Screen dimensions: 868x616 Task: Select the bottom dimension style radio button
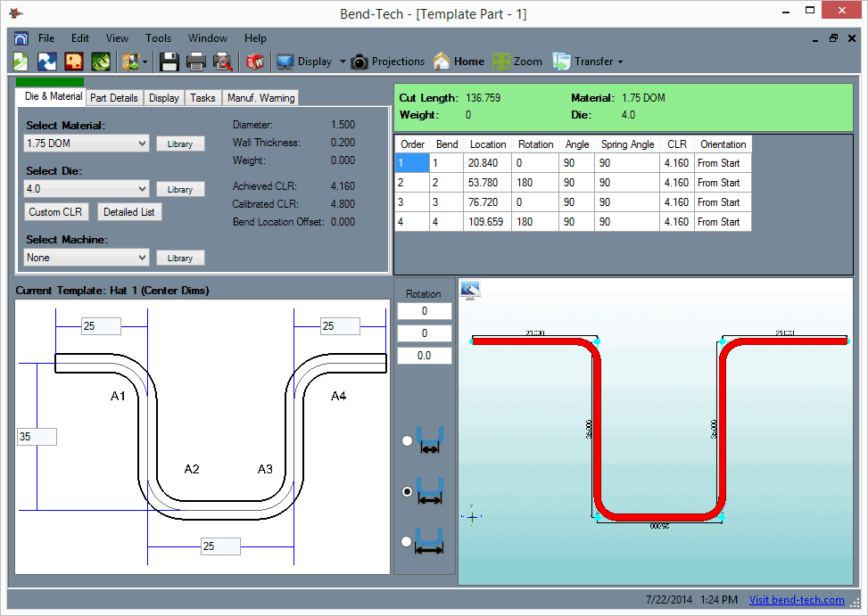tap(407, 541)
